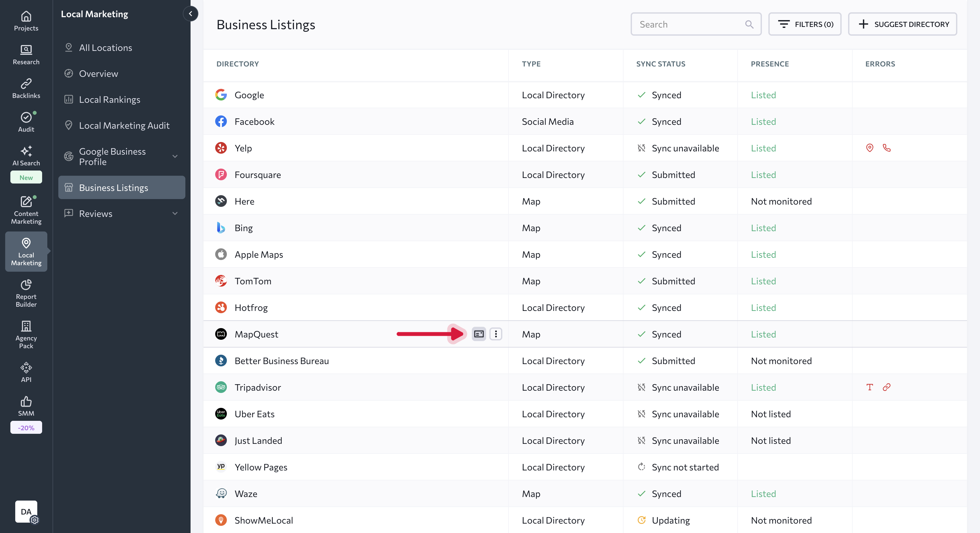
Task: Select Local Marketing in left rail
Action: click(26, 252)
